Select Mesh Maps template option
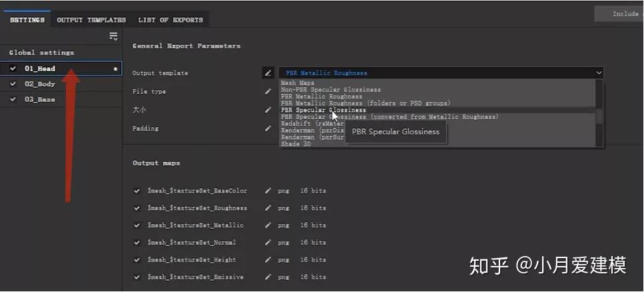This screenshot has width=644, height=292. (x=298, y=83)
